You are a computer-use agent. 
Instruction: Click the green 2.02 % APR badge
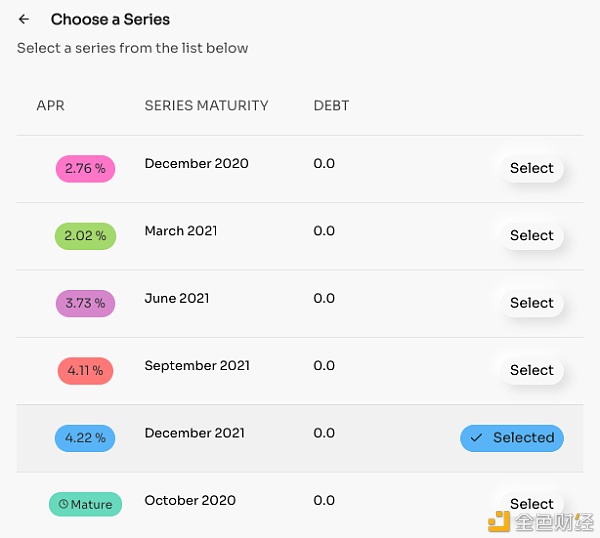[x=85, y=236]
